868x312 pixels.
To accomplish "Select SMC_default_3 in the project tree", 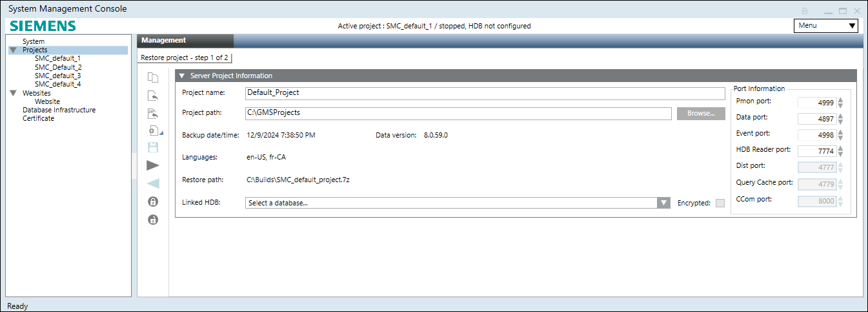I will (57, 76).
